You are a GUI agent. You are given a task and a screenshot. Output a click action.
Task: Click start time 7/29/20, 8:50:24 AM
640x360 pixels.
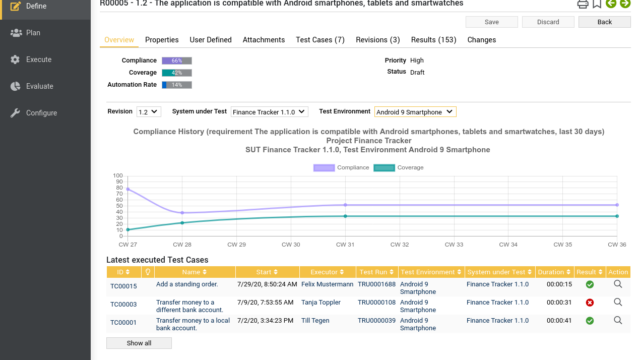(x=267, y=284)
